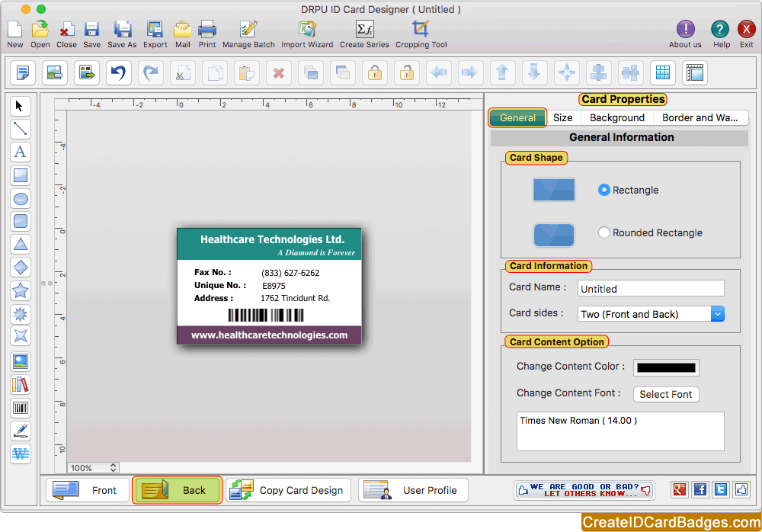This screenshot has width=762, height=532.
Task: Click the rectangle shape preview thumbnail
Action: point(554,190)
